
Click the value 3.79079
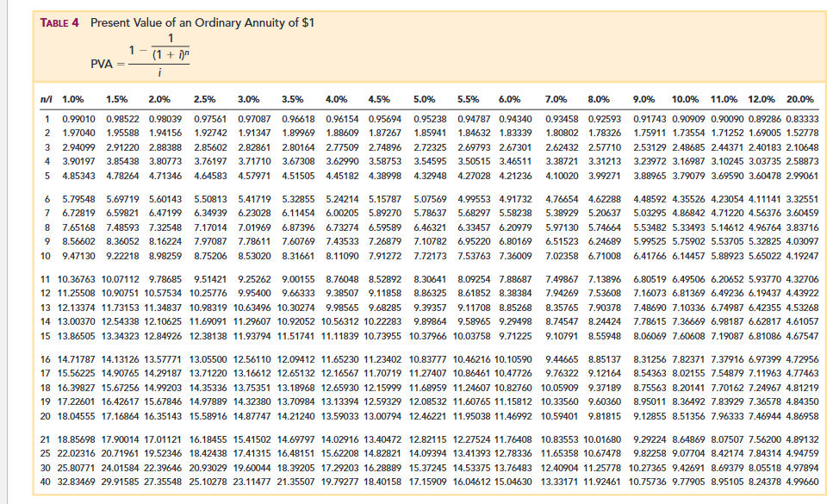[x=688, y=176]
